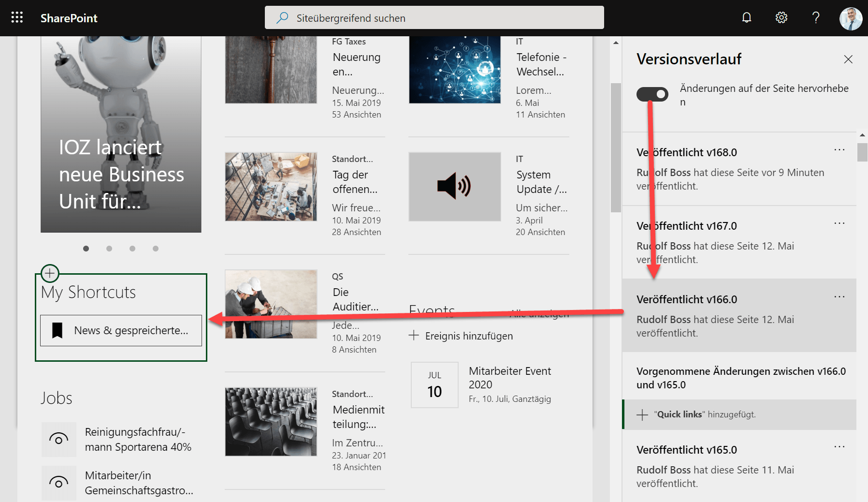868x502 pixels.
Task: Open Mitarbeiter/in Gemeinschaftsgastro job
Action: [139, 483]
